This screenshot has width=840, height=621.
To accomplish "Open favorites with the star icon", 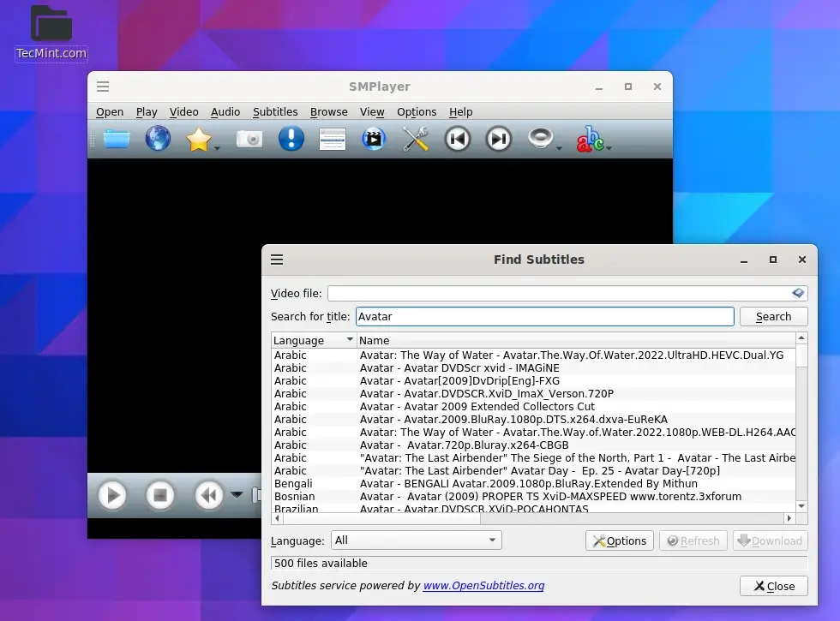I will point(198,139).
